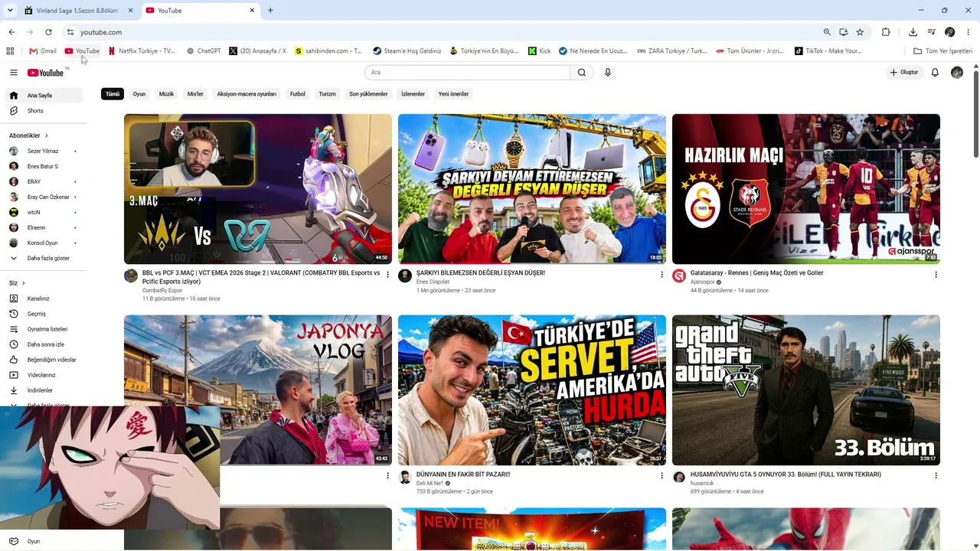Expand the Abonelikler section header
Viewport: 980px width, 551px height.
tap(29, 135)
